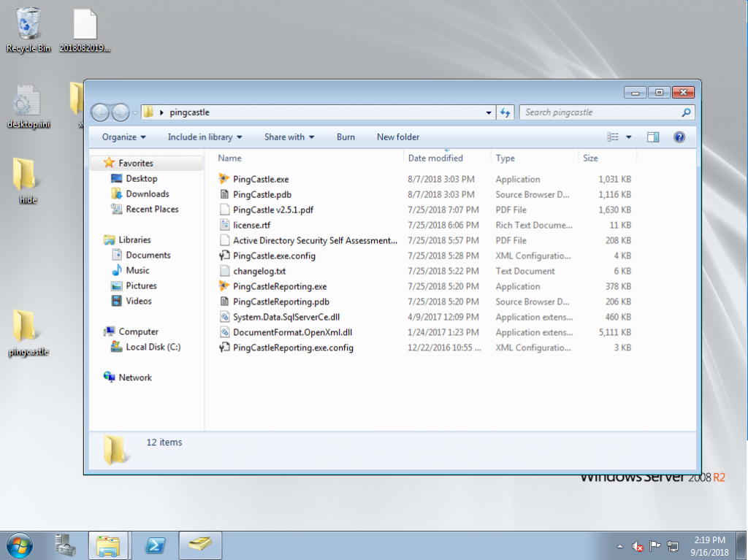Open the PingCastle.exe application file
Image resolution: width=748 pixels, height=560 pixels.
pyautogui.click(x=261, y=179)
